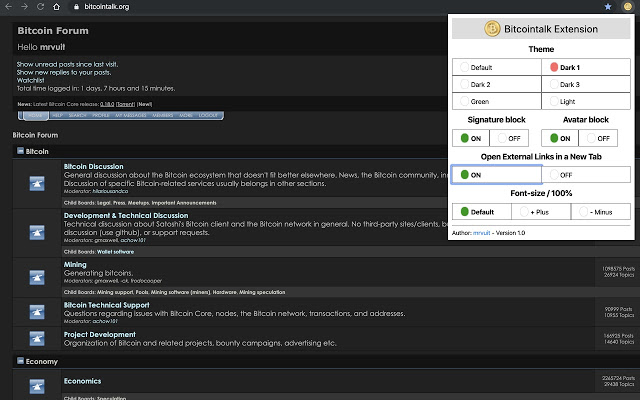This screenshot has height=400, width=640.
Task: Open the Project Development board link
Action: coord(100,334)
